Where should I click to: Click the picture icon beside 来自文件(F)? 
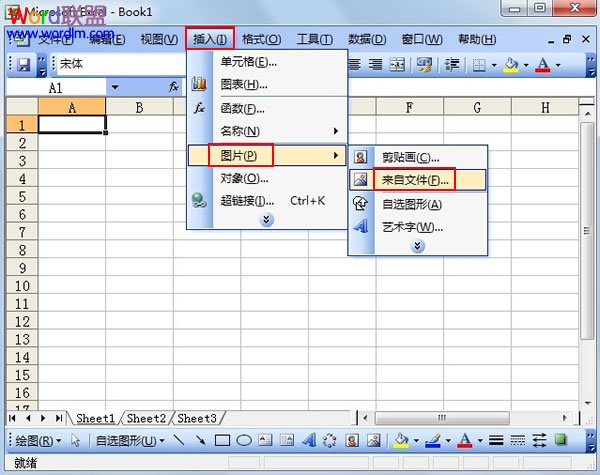click(360, 180)
